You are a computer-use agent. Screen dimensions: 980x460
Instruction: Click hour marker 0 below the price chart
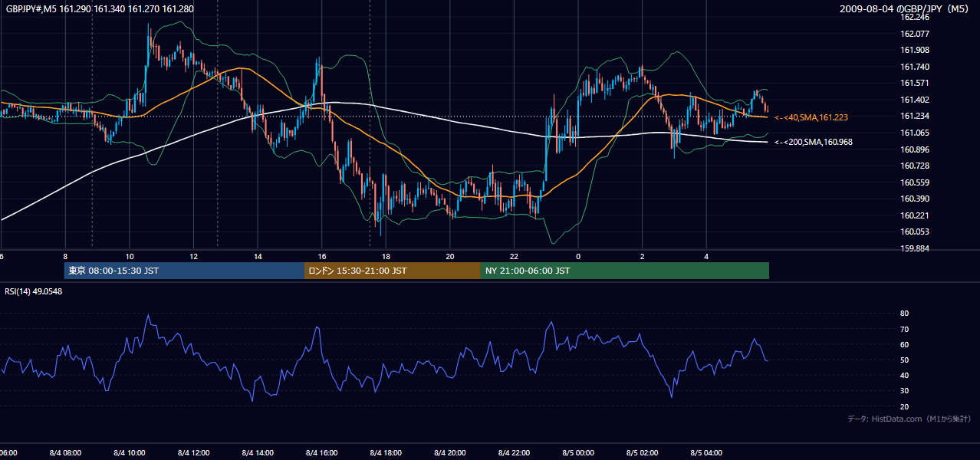[x=578, y=257]
